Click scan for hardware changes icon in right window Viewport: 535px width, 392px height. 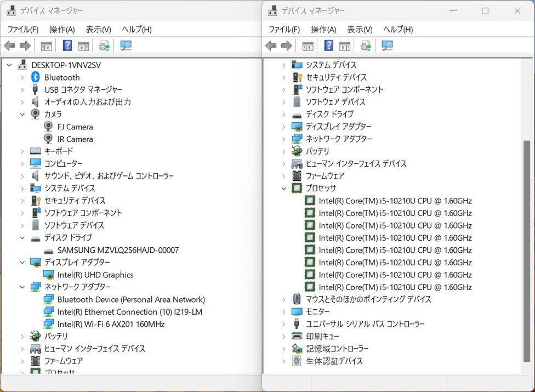(x=387, y=46)
